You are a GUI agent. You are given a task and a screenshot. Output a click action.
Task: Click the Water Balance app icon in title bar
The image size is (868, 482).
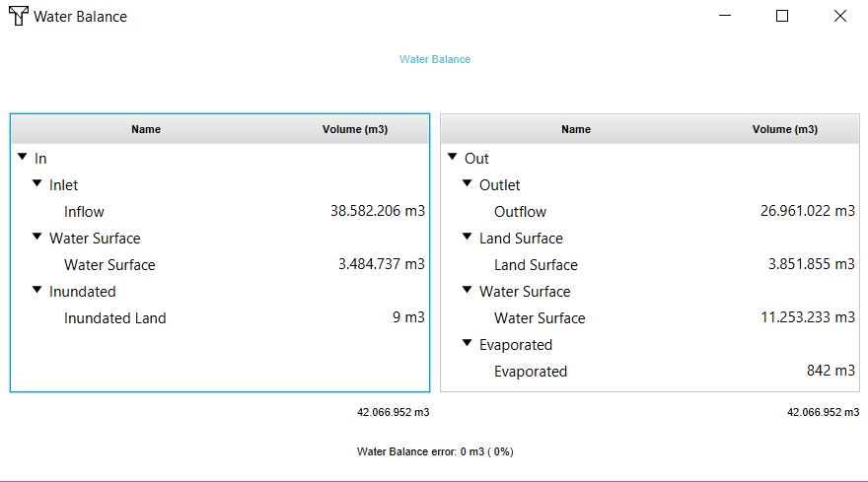pyautogui.click(x=18, y=16)
